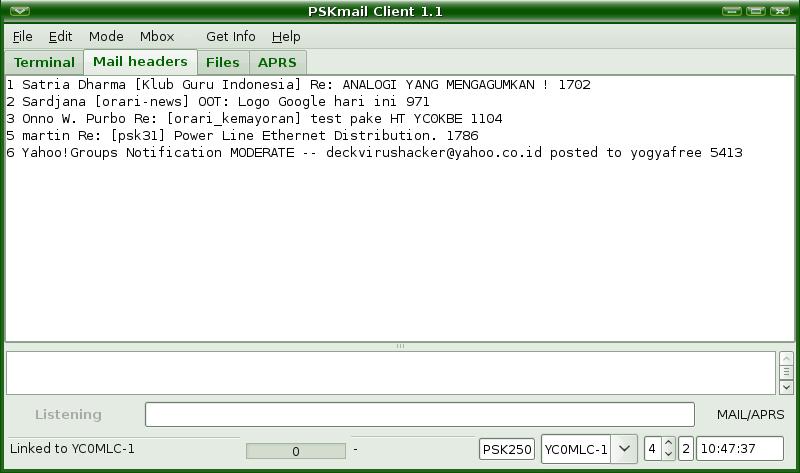The height and width of the screenshot is (473, 800).
Task: Open the window menu icon in title bar
Action: 20,11
